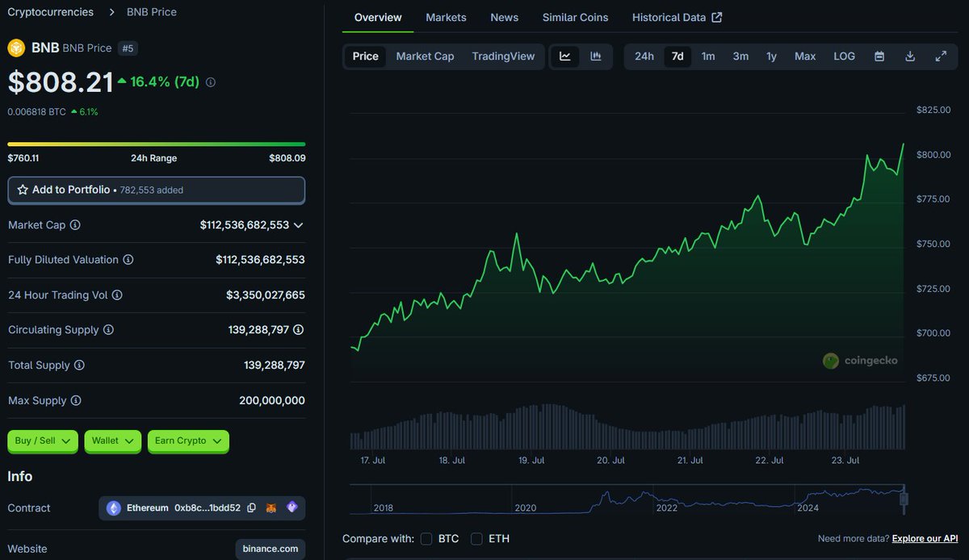This screenshot has width=969, height=560.
Task: Select the Market Cap chart mode
Action: tap(425, 56)
